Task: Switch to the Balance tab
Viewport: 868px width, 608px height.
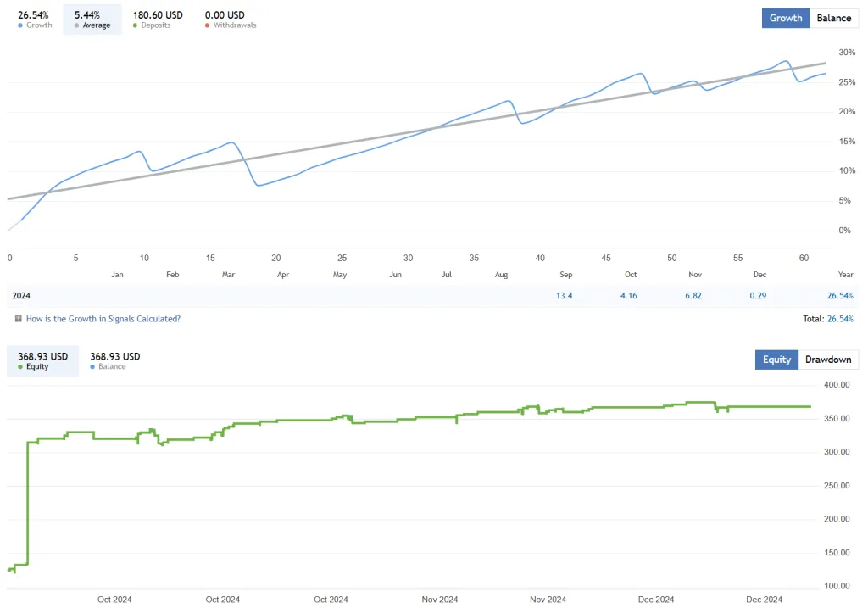Action: (x=834, y=18)
